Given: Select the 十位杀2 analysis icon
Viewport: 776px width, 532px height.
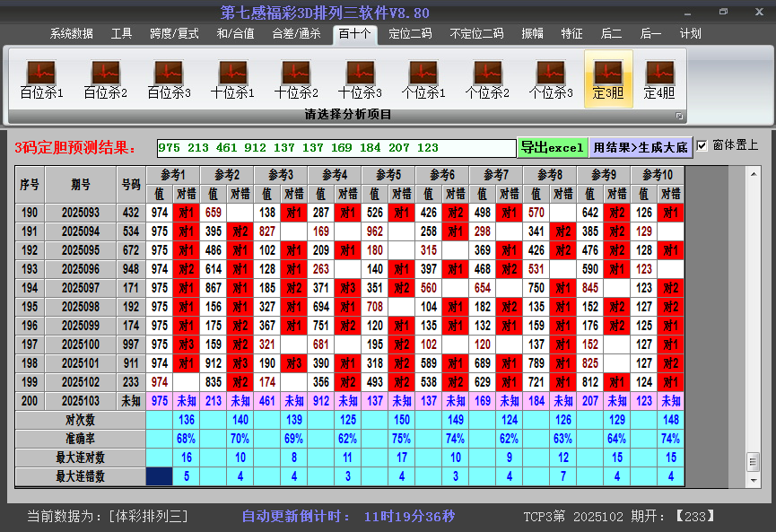Looking at the screenshot, I should pyautogui.click(x=296, y=79).
